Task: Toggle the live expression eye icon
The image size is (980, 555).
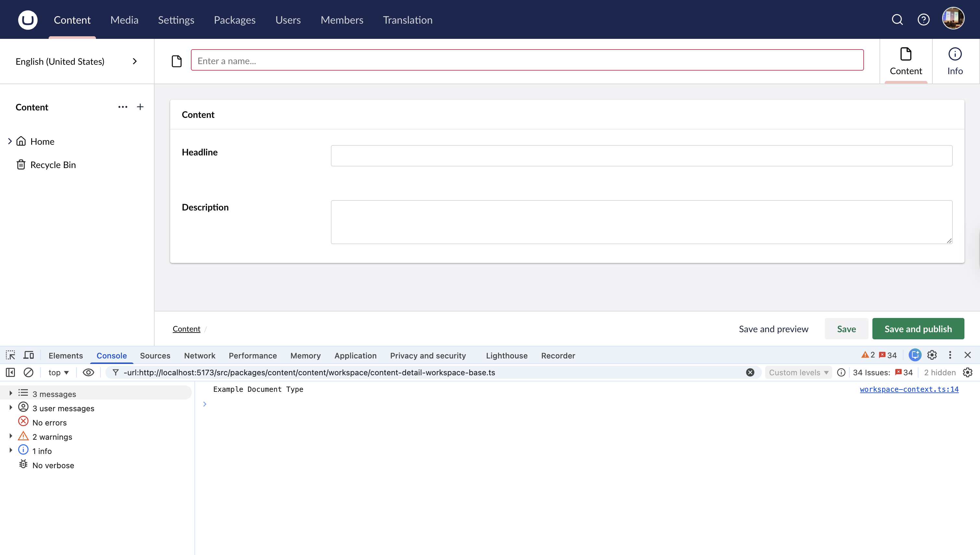Action: (x=88, y=372)
